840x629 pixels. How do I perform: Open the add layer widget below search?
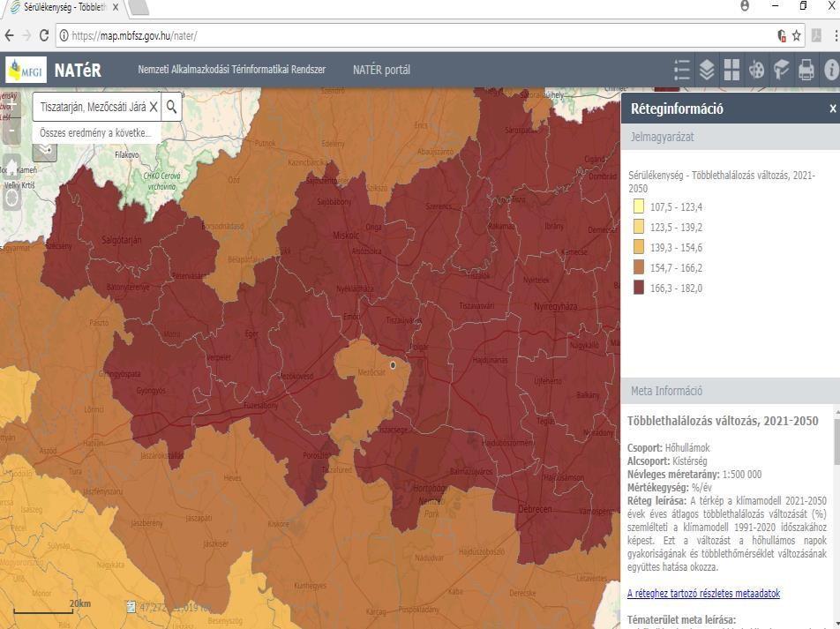44,151
